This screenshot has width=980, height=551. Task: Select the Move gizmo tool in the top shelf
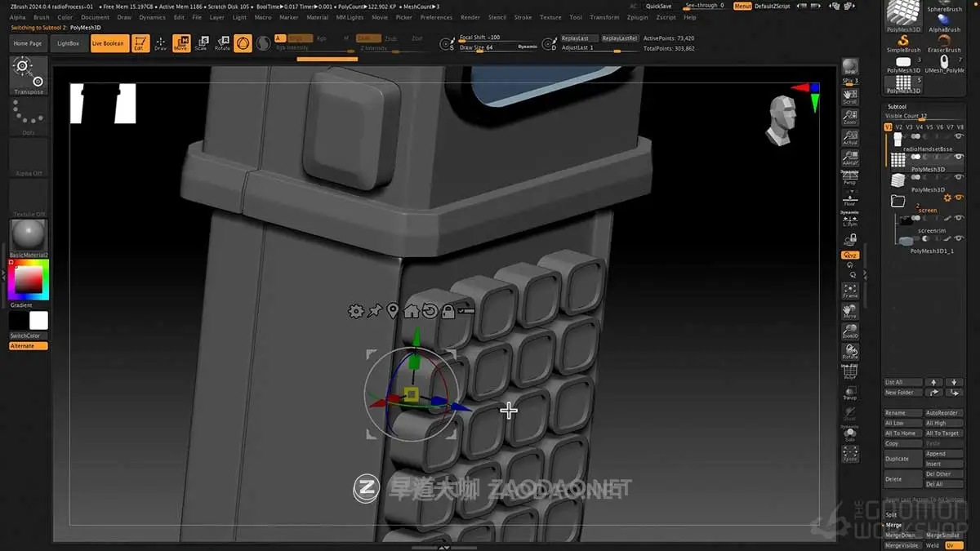(180, 43)
